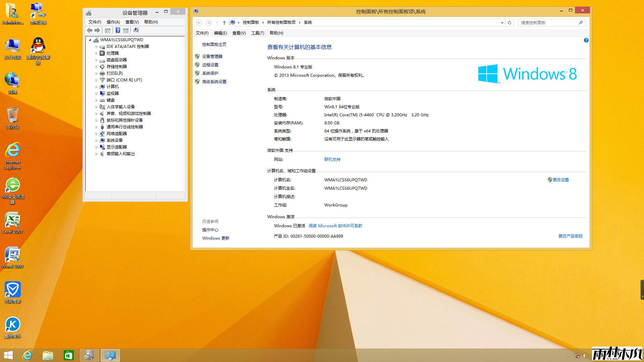
Task: Click Back arrow in Device Manager toolbar
Action: (90, 31)
